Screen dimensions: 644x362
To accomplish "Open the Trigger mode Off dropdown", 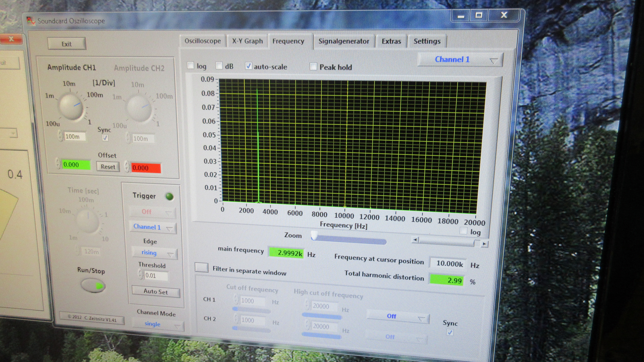I will tap(153, 212).
